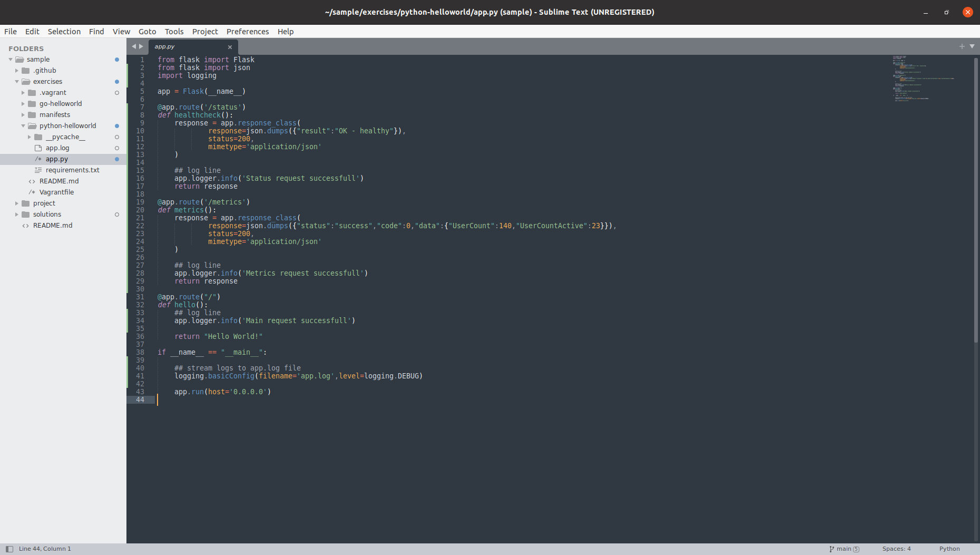Open the Preferences menu
The width and height of the screenshot is (980, 555).
pyautogui.click(x=248, y=31)
